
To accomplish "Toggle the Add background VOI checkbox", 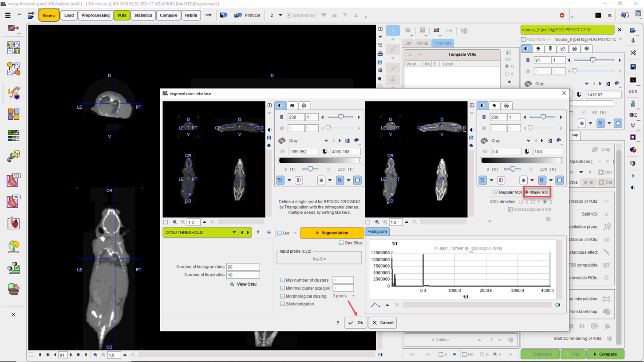I will click(x=510, y=209).
